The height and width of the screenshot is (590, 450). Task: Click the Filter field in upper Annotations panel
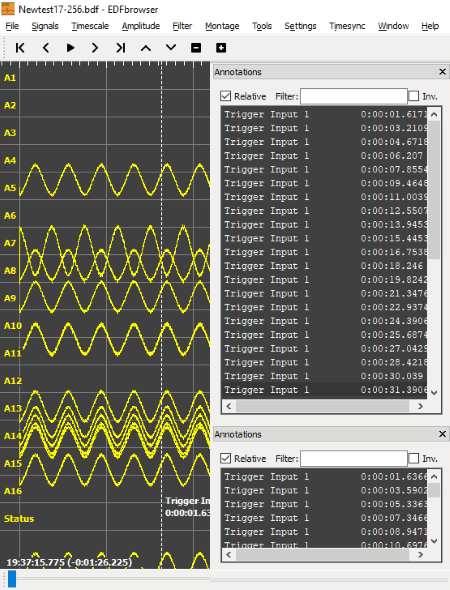(354, 96)
